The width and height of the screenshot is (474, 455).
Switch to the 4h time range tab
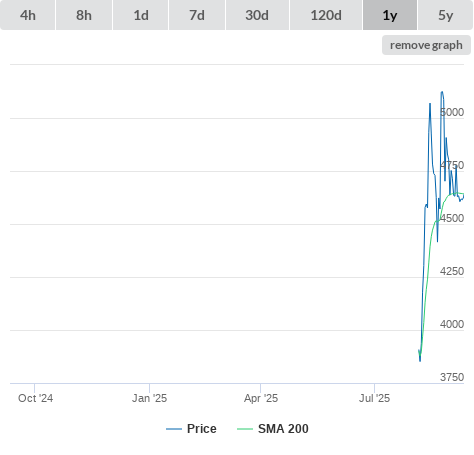click(28, 15)
